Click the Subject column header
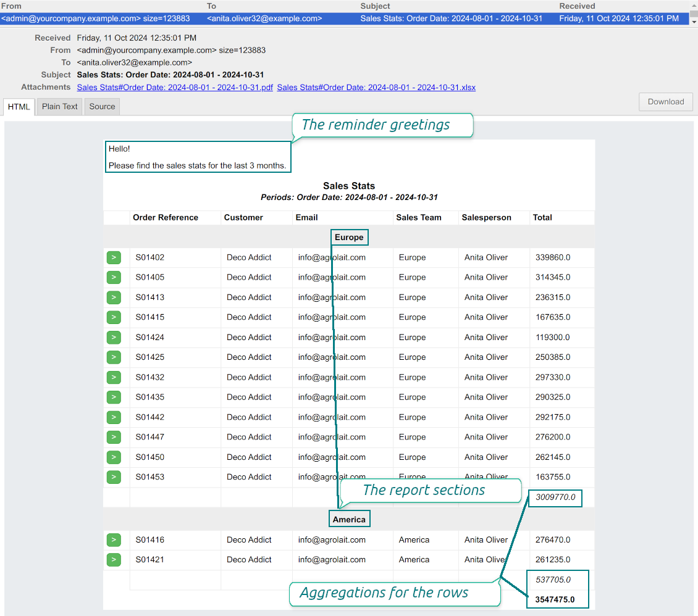Screen dimensions: 698x616 coord(375,6)
